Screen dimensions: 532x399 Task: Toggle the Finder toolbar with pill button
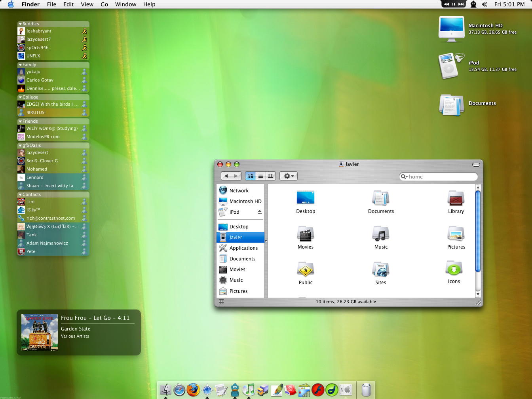pyautogui.click(x=476, y=164)
